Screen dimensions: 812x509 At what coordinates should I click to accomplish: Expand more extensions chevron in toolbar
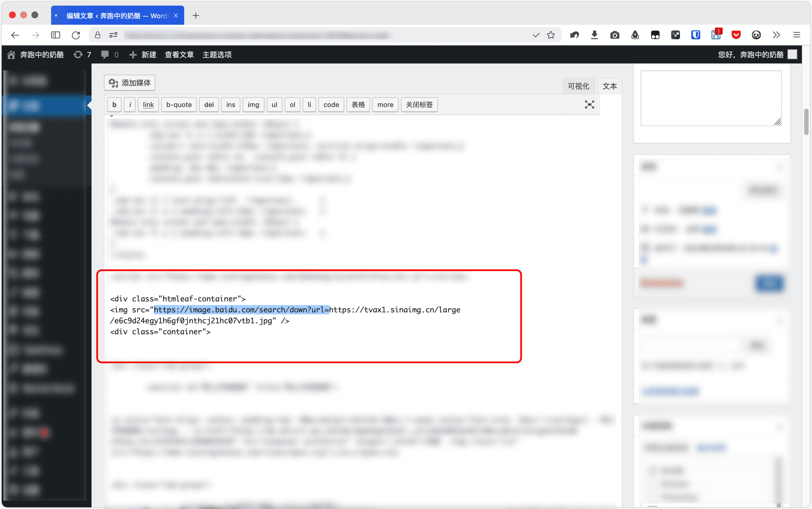[776, 35]
